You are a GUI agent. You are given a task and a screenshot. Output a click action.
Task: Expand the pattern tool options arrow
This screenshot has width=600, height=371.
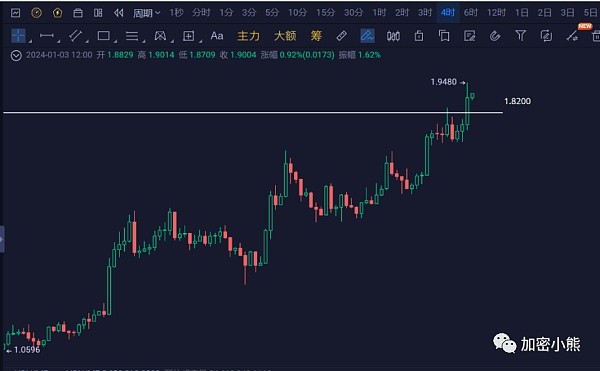[172, 41]
